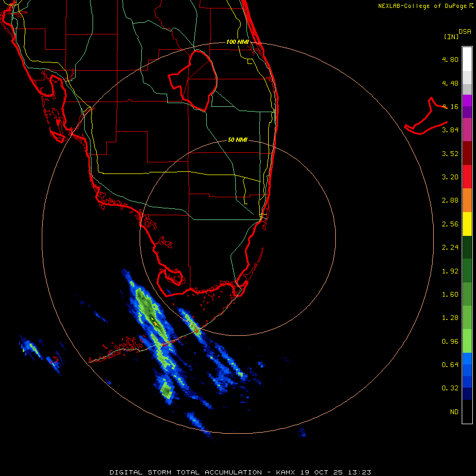This screenshot has width=476, height=476.
Task: Select the 1.92 legend value
Action: point(450,271)
